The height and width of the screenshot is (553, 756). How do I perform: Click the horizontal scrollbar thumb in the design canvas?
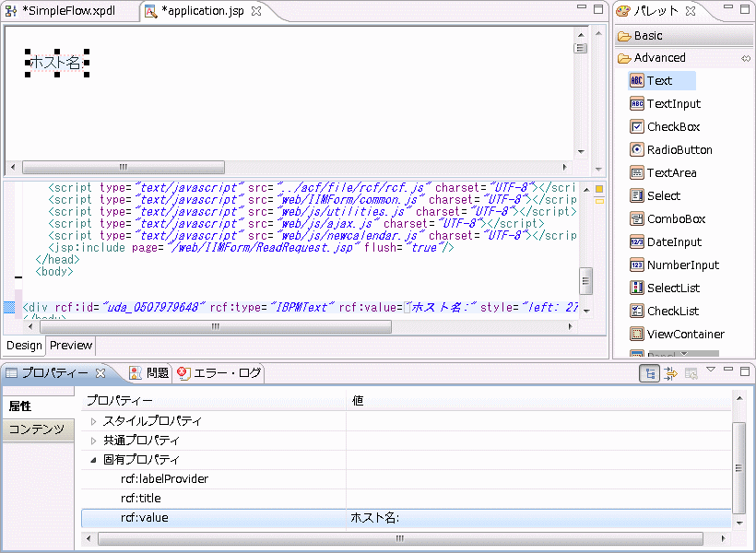point(124,168)
